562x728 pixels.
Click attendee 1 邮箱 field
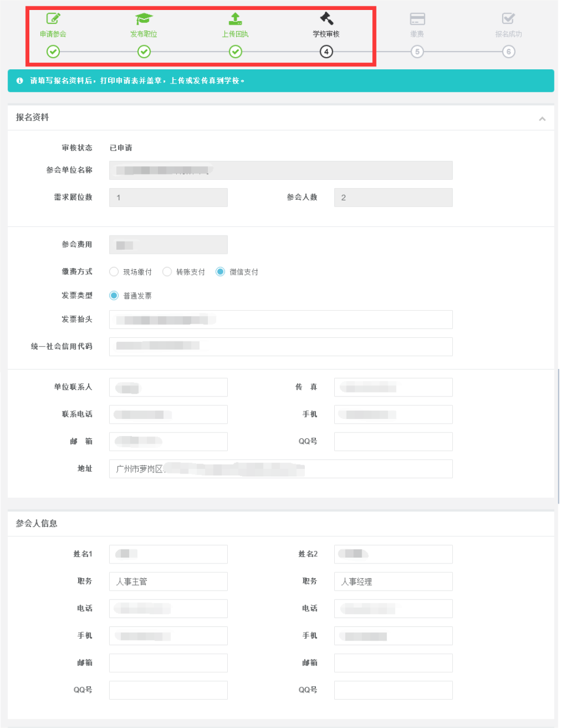pyautogui.click(x=169, y=663)
